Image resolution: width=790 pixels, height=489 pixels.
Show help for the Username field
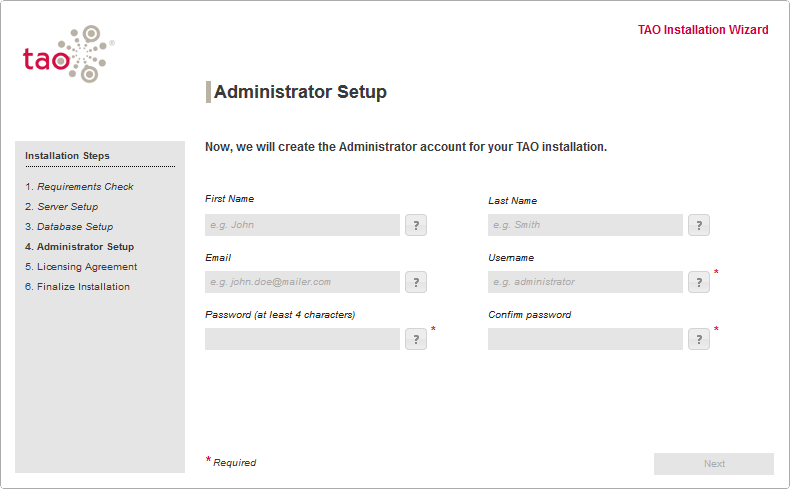(x=699, y=282)
